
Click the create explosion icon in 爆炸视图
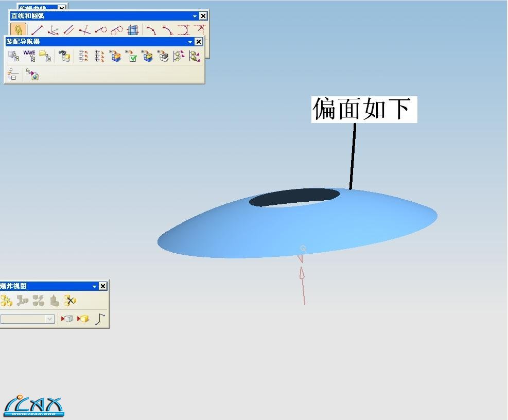coord(6,301)
